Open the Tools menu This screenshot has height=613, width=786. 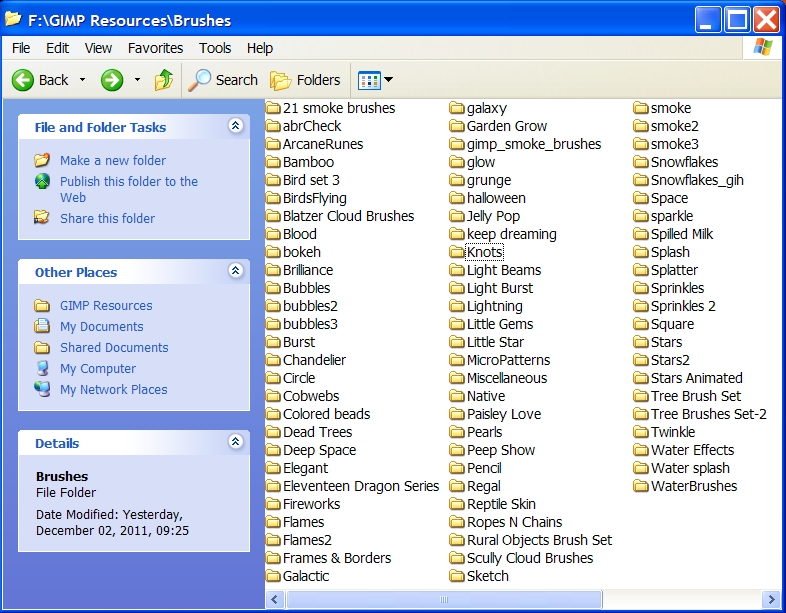click(215, 48)
